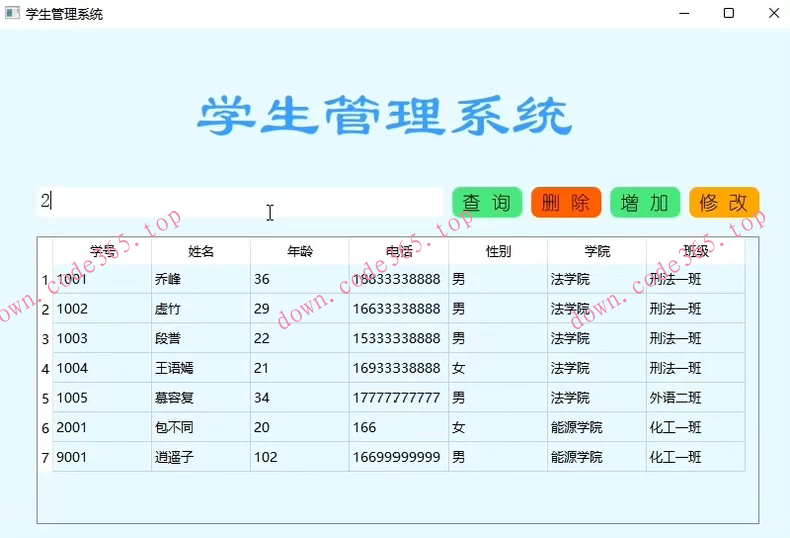Click the class cell 外语二班
This screenshot has width=790, height=538.
[x=696, y=398]
